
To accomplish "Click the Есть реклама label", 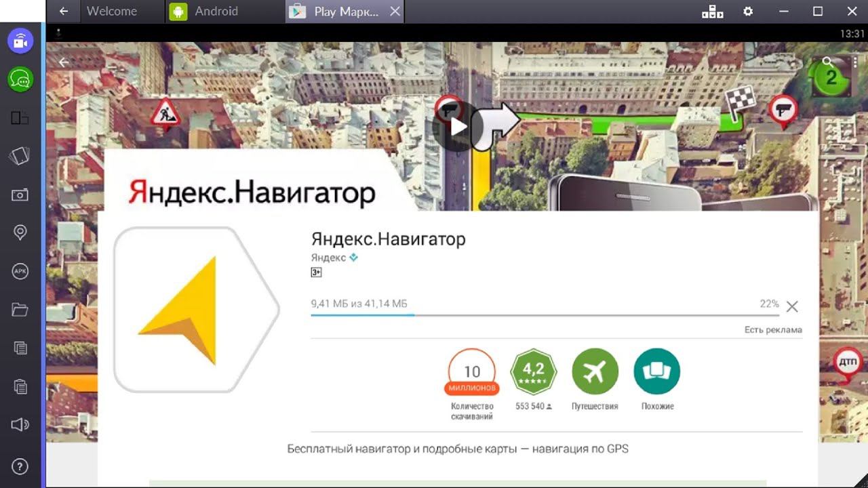I will coord(773,330).
